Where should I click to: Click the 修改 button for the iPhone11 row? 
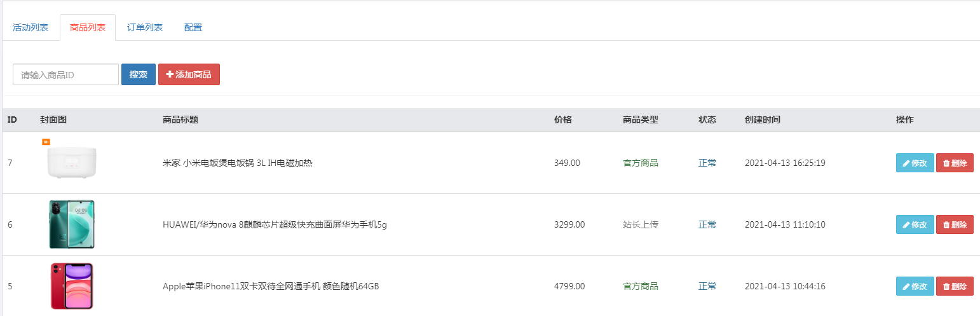pos(915,286)
